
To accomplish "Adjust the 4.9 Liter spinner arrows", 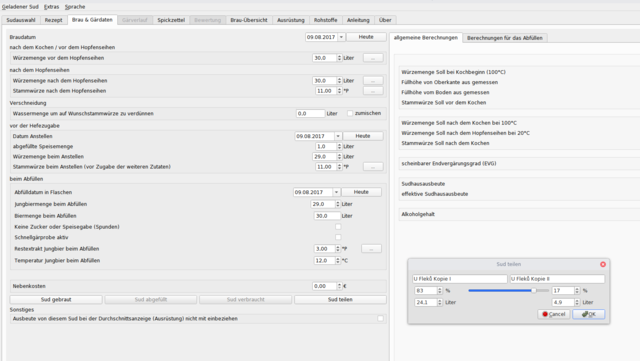I will click(577, 303).
